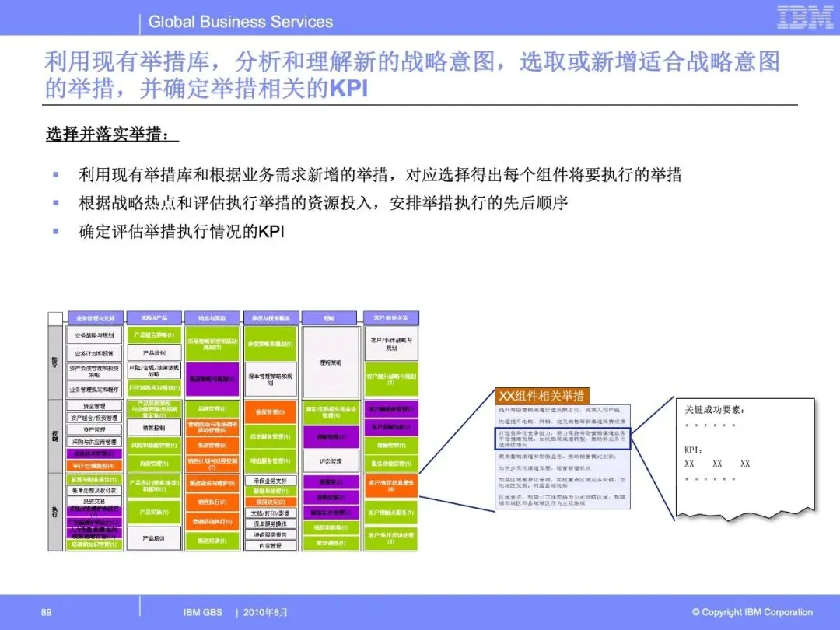Select the green 产品组合策略(1) box
The height and width of the screenshot is (630, 840).
pos(154,334)
